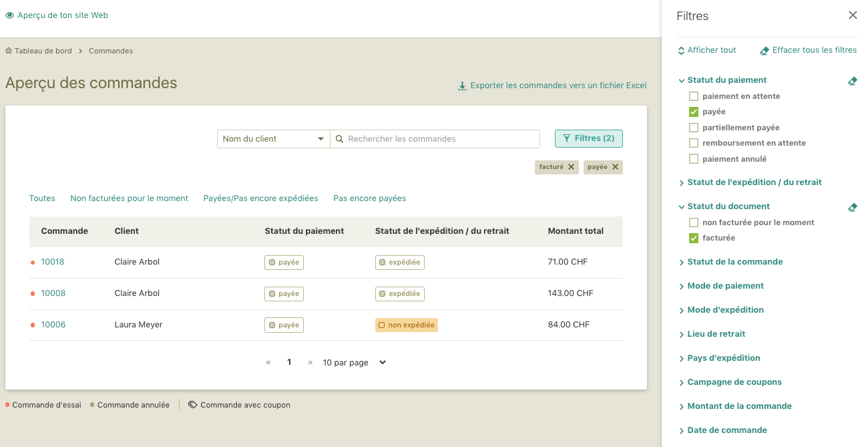Check non facturée pour le moment

coord(694,222)
